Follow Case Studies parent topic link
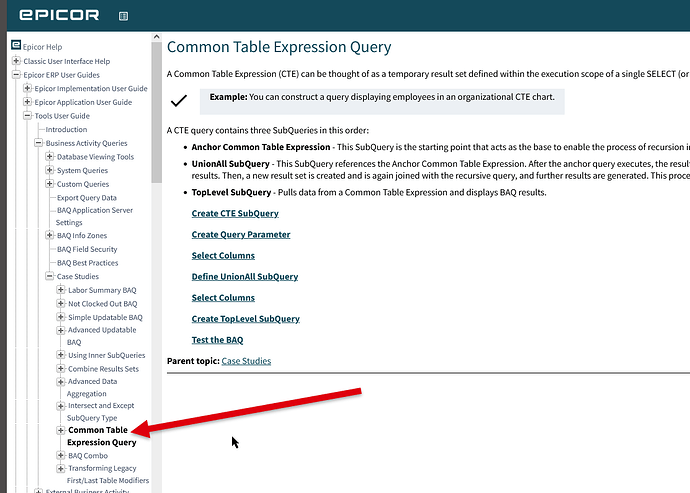The width and height of the screenshot is (690, 493). pos(246,361)
